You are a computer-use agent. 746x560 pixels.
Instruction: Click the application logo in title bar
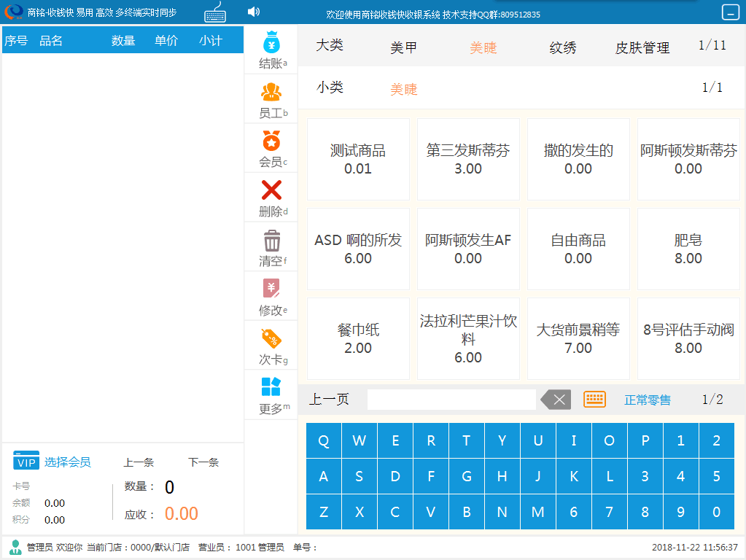(14, 12)
